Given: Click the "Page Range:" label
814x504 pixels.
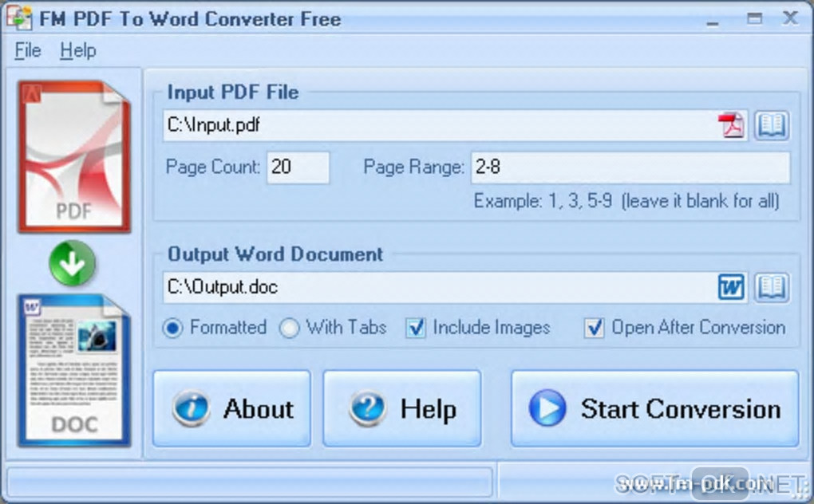Looking at the screenshot, I should point(413,167).
